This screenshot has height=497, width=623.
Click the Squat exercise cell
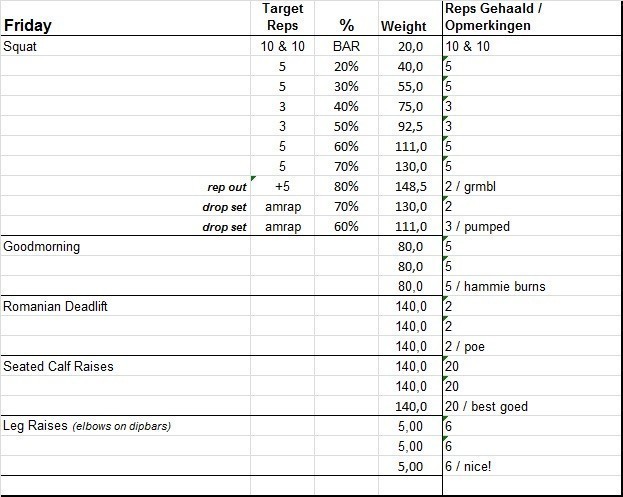[23, 46]
